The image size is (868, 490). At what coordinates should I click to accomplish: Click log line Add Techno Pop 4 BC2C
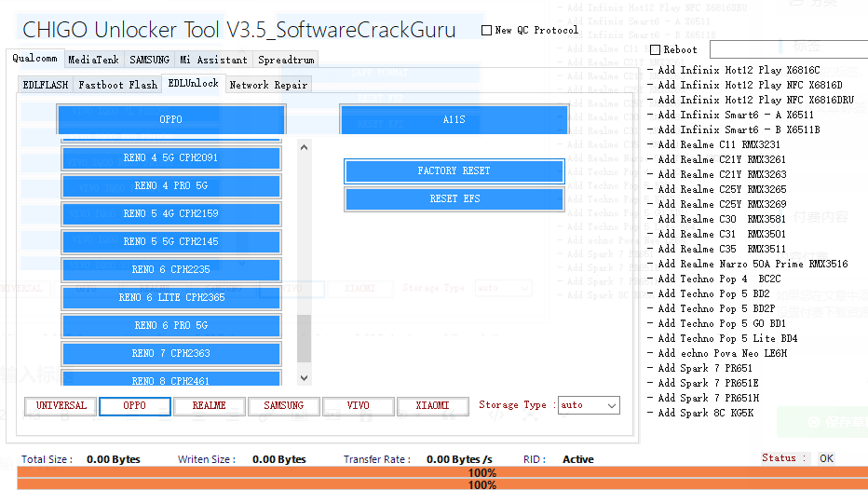[x=714, y=279]
